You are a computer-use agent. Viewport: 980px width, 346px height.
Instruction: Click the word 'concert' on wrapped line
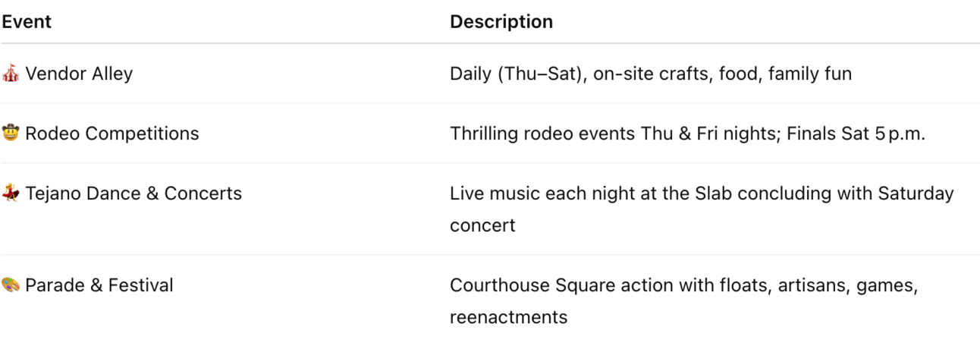coord(482,225)
